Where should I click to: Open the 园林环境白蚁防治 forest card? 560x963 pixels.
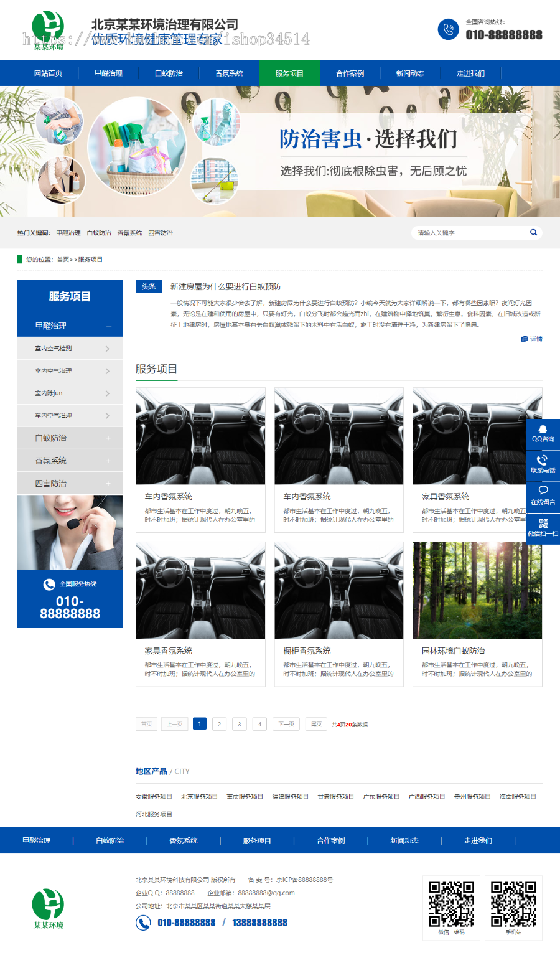pyautogui.click(x=477, y=614)
